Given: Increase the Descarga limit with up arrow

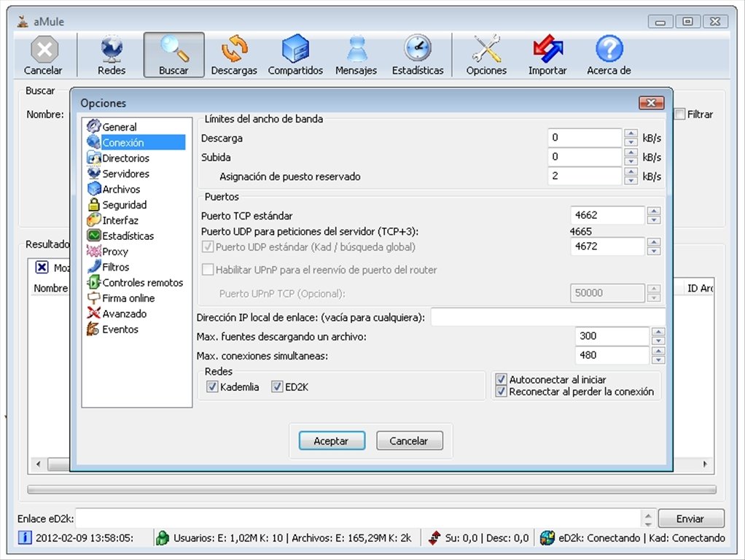Looking at the screenshot, I should tap(631, 133).
